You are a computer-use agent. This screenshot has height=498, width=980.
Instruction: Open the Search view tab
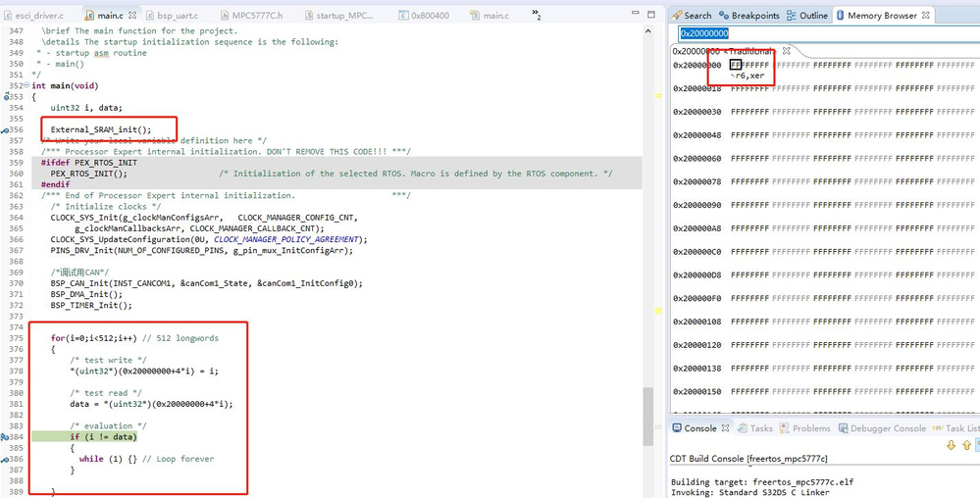point(692,16)
